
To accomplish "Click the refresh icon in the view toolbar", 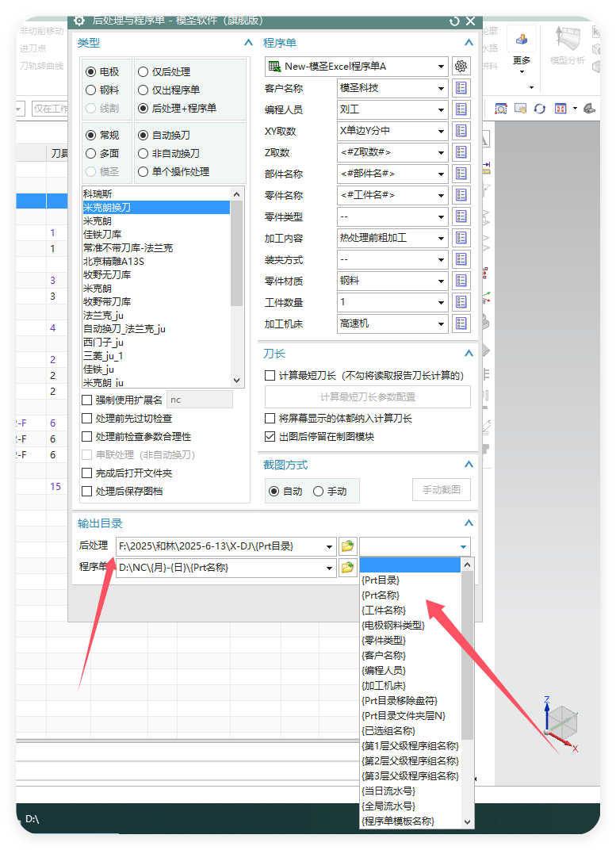I will pos(540,109).
